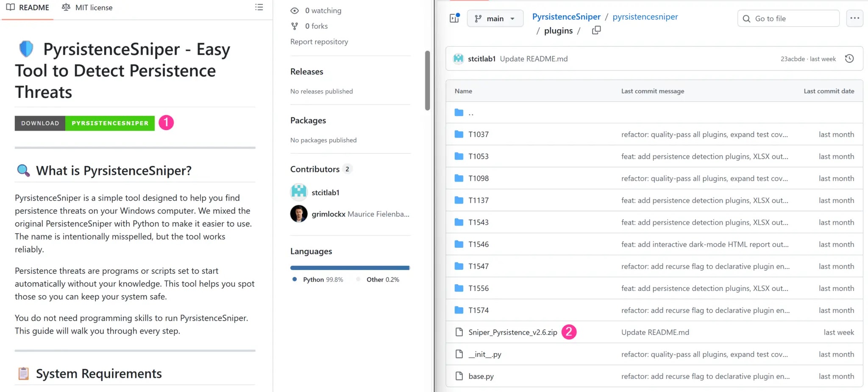The width and height of the screenshot is (868, 392).
Task: Open the T1543 folder
Action: (479, 223)
